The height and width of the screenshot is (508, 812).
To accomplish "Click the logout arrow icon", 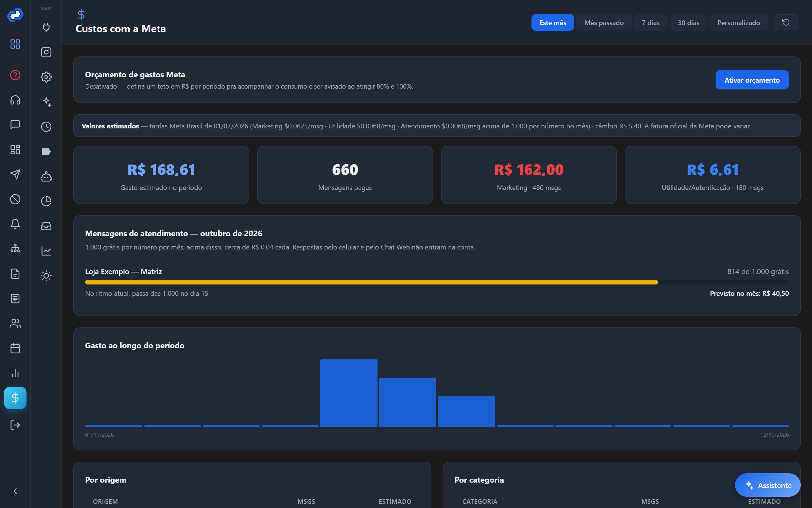I will [15, 425].
